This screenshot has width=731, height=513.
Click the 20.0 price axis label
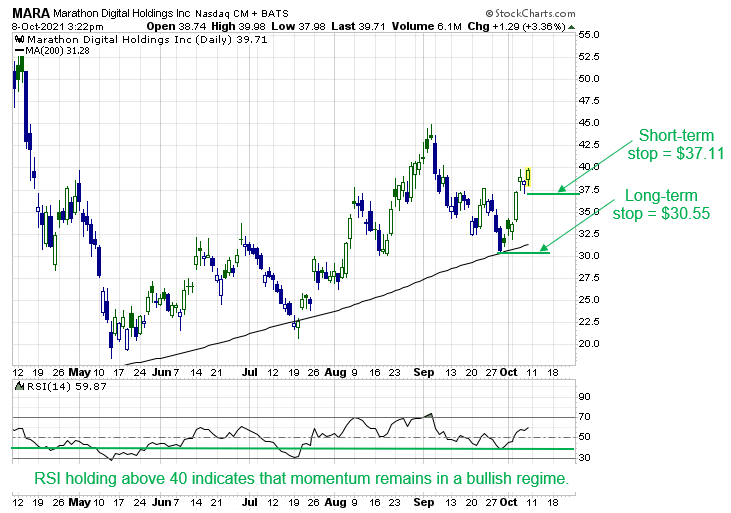589,344
